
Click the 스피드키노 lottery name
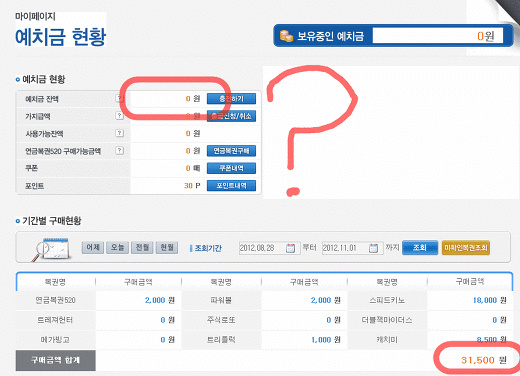pyautogui.click(x=387, y=300)
